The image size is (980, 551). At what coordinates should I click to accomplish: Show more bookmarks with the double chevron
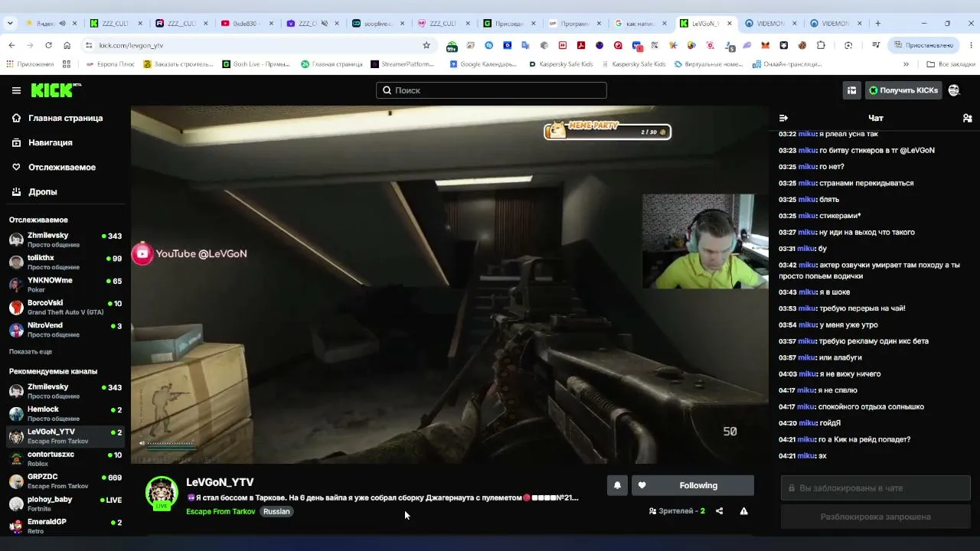pos(906,64)
